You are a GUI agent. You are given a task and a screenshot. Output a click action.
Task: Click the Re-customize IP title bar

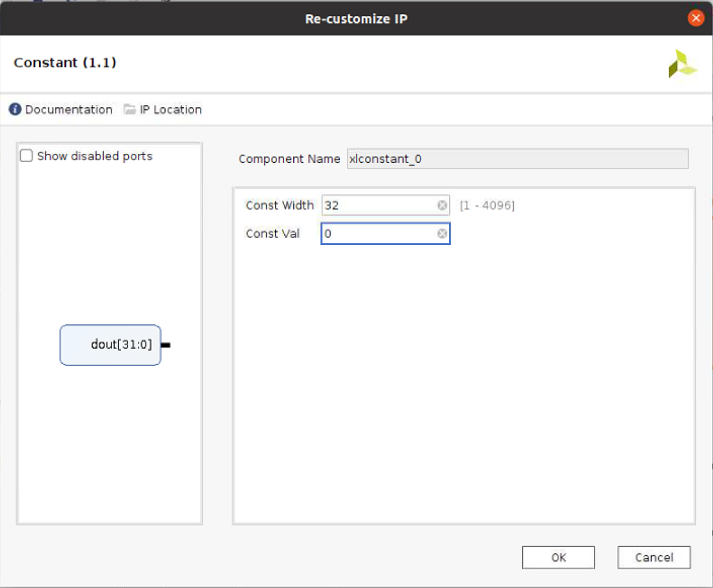(x=356, y=19)
